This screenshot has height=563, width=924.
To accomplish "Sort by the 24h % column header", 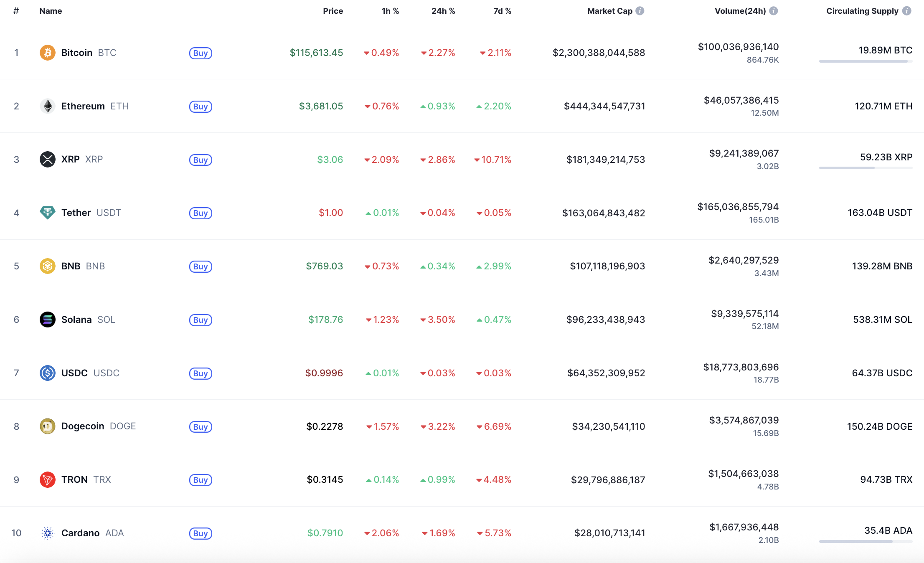I will pyautogui.click(x=443, y=11).
